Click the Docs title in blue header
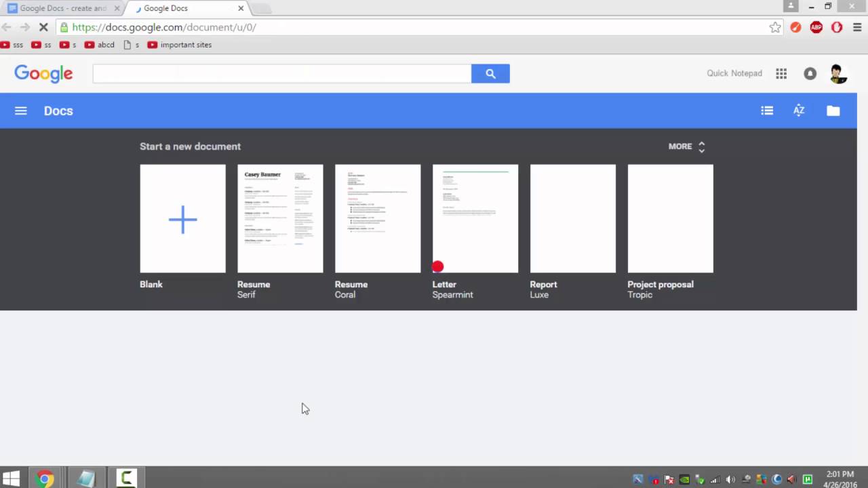The width and height of the screenshot is (868, 488). (x=58, y=110)
